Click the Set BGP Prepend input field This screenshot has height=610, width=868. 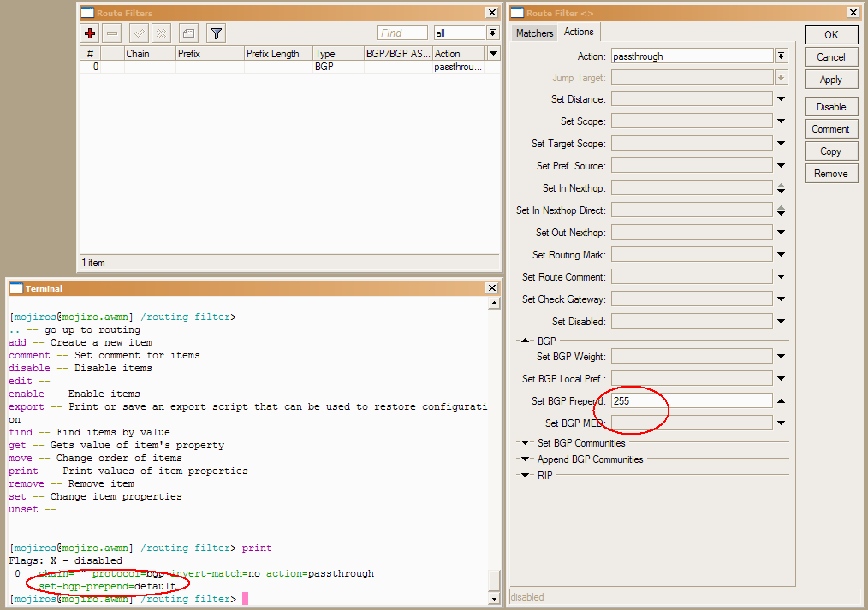coord(692,401)
